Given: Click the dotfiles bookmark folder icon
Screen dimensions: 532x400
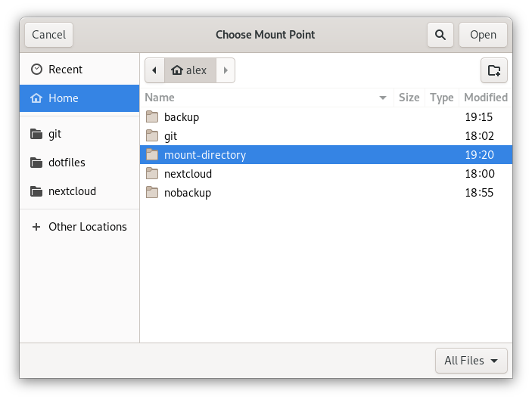Looking at the screenshot, I should click(x=36, y=163).
